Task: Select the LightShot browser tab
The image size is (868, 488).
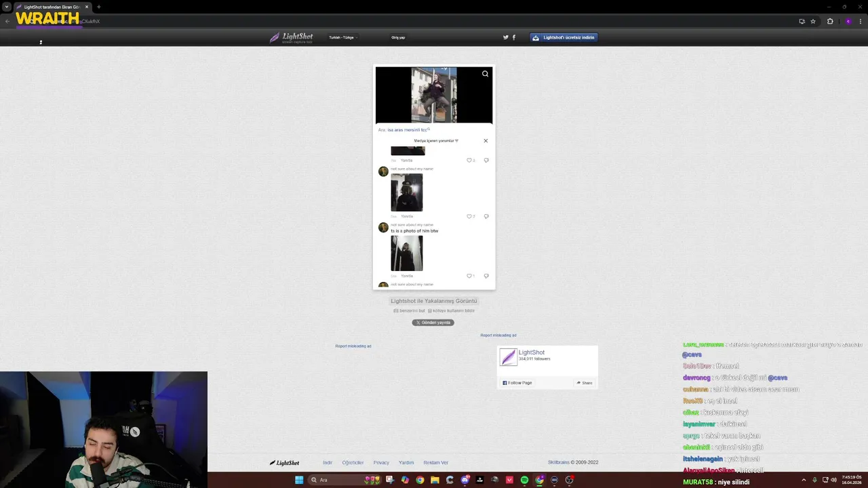Action: click(x=51, y=7)
